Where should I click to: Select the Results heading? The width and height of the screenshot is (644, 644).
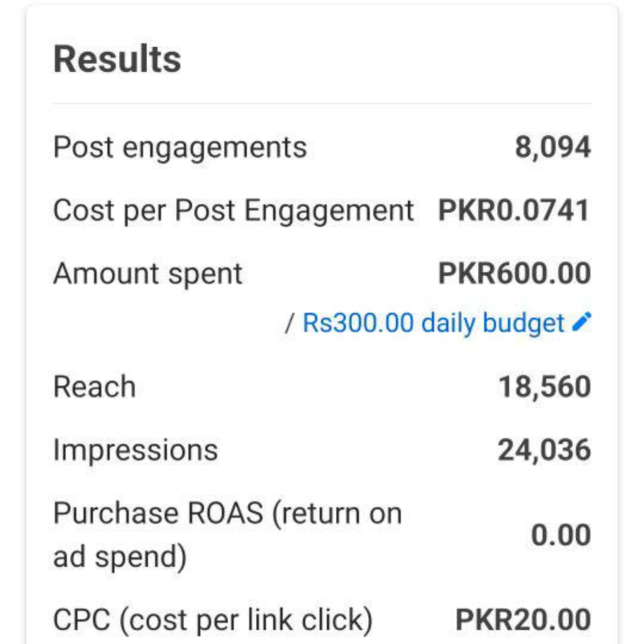[117, 59]
